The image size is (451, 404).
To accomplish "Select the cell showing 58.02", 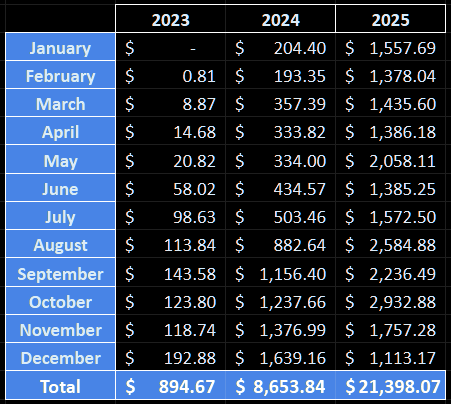I will click(x=170, y=188).
